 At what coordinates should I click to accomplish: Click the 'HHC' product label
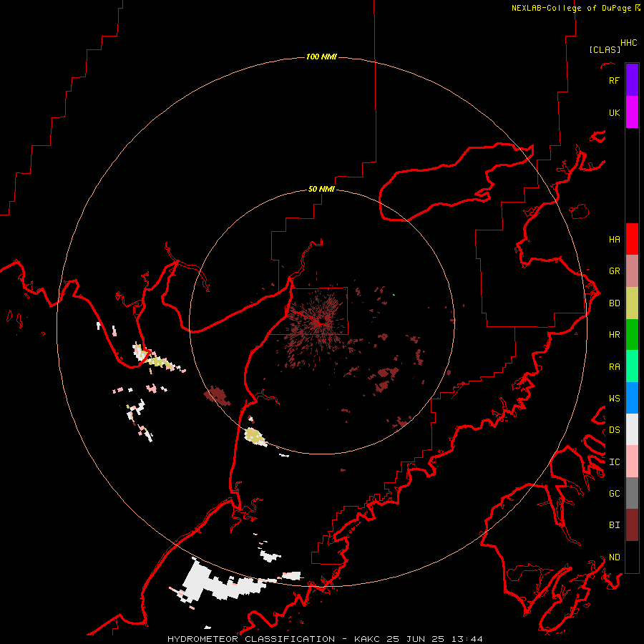coord(629,43)
